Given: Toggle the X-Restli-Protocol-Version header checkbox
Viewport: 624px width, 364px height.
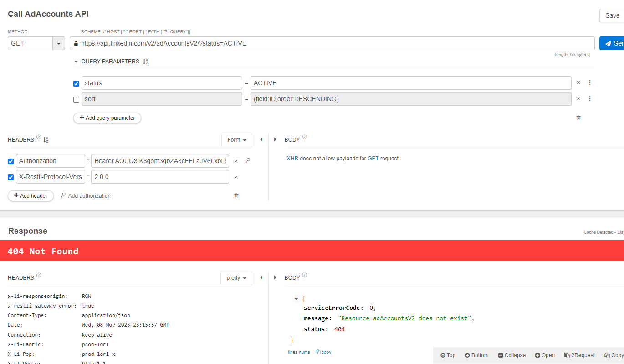Looking at the screenshot, I should [x=11, y=177].
